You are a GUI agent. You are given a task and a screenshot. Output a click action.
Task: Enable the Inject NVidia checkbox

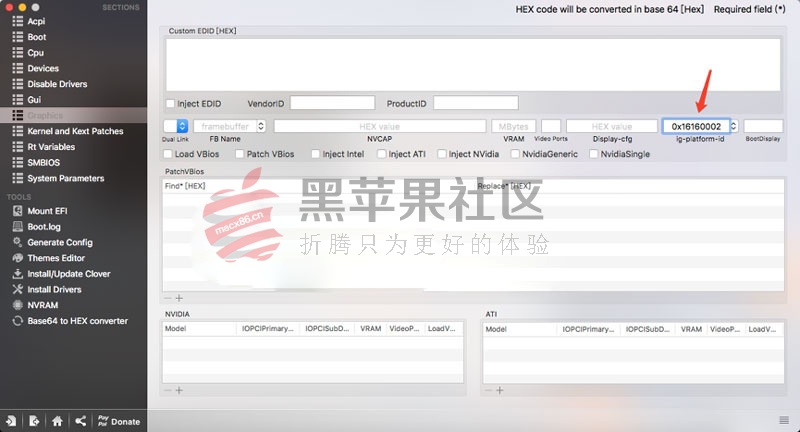pyautogui.click(x=442, y=154)
